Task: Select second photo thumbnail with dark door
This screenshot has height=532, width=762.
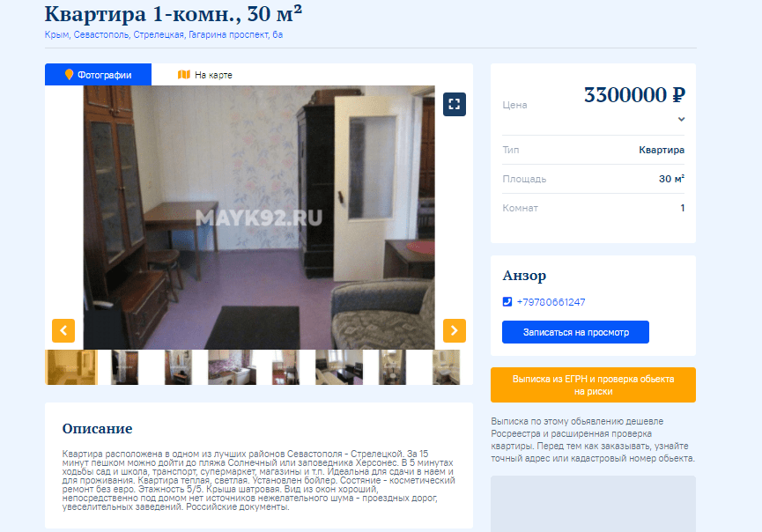Action: [125, 367]
